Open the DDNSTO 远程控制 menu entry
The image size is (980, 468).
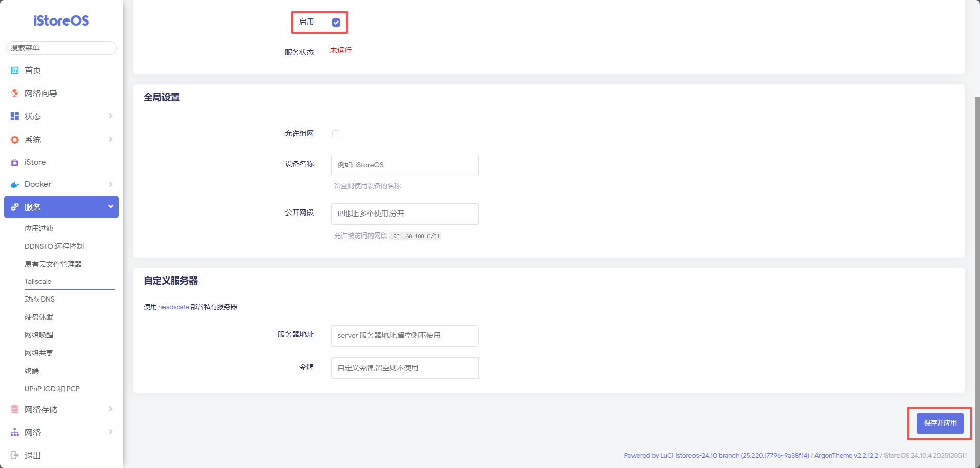coord(53,246)
